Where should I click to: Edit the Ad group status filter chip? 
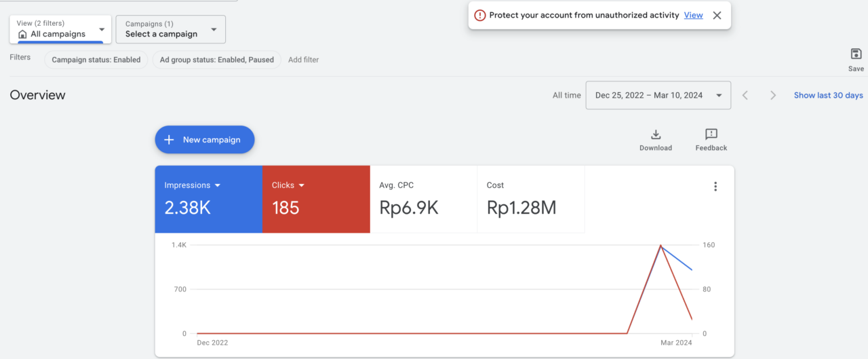(x=216, y=60)
